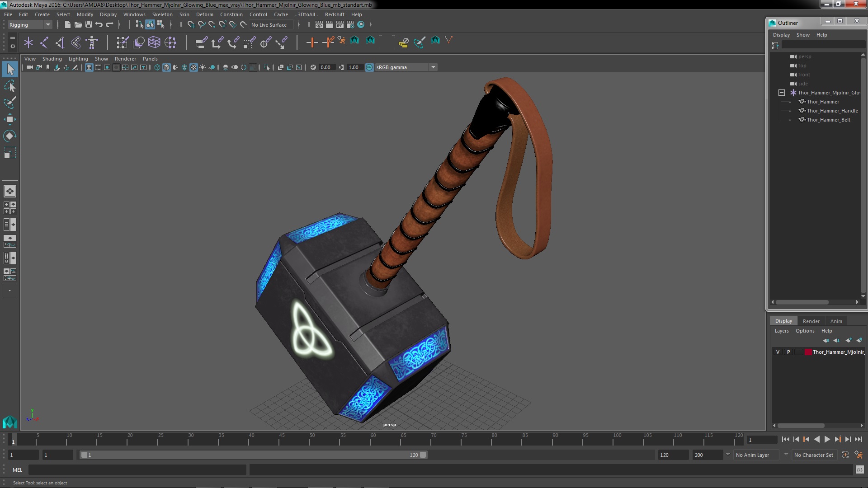This screenshot has height=488, width=868.
Task: Play animation forwards
Action: [x=827, y=439]
